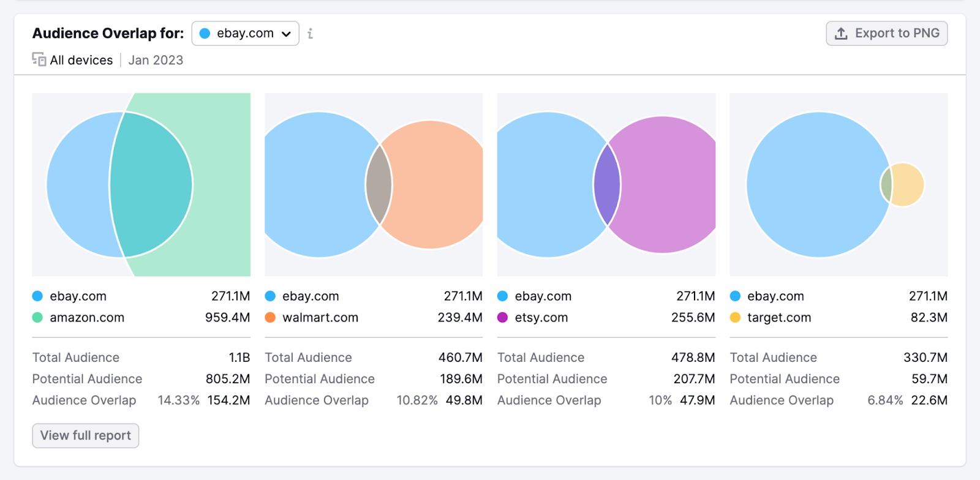Click the etsy.com legend label

click(541, 318)
